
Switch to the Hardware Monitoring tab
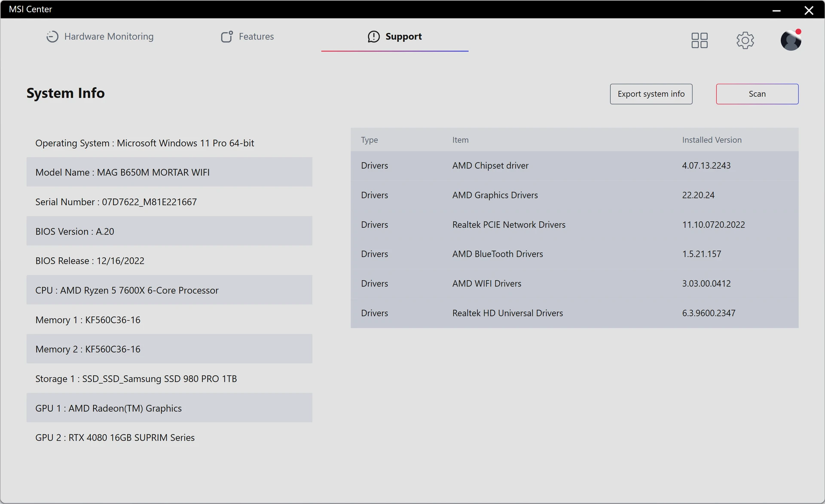(100, 37)
